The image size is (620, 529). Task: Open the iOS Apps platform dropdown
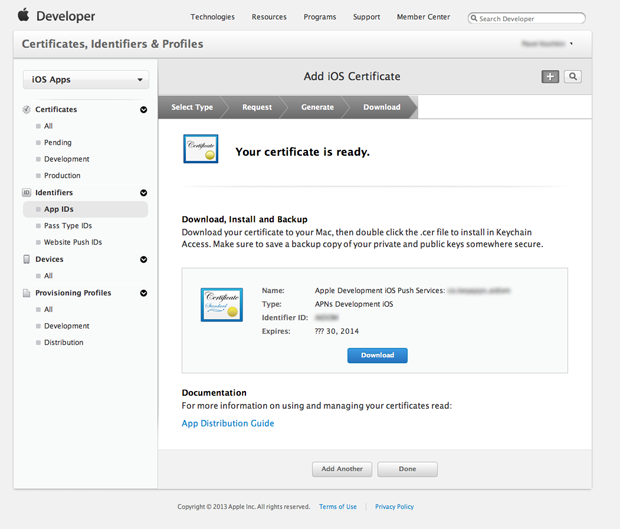(86, 79)
